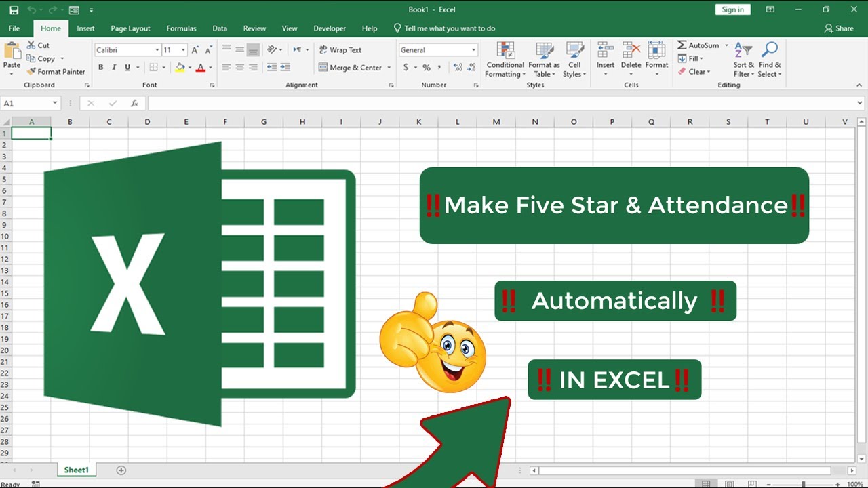Align text right
Image resolution: width=868 pixels, height=488 pixels.
253,67
